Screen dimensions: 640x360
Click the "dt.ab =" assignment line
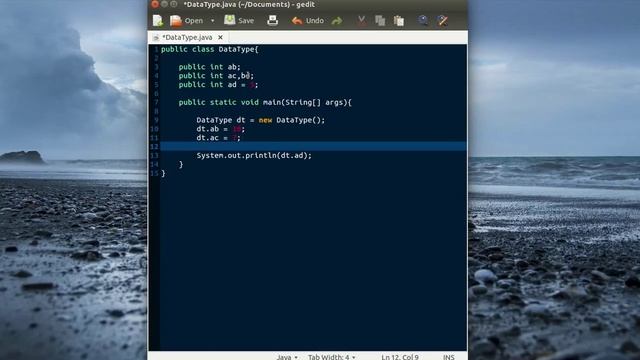[220, 129]
